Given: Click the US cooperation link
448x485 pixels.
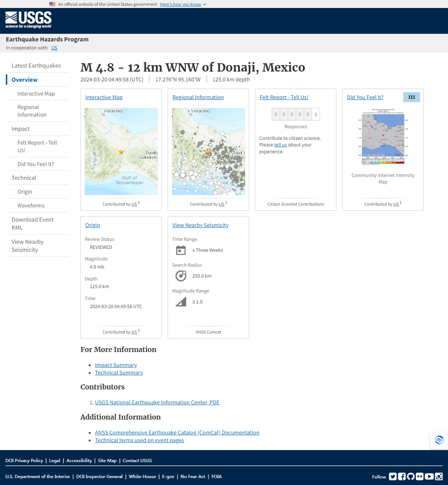Looking at the screenshot, I should [54, 48].
